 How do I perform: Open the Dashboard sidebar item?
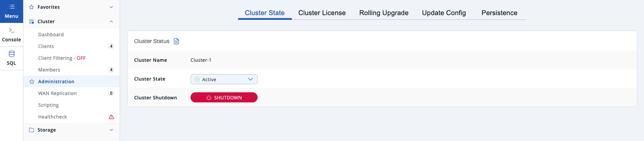click(x=51, y=35)
